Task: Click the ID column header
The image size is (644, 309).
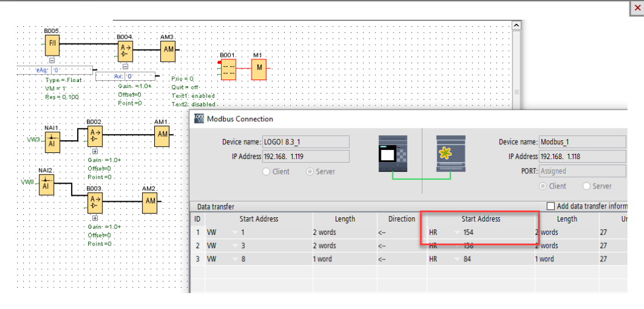Action: coord(197,218)
